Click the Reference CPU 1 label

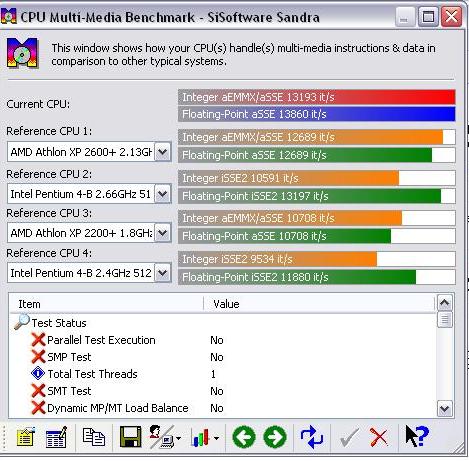point(49,131)
